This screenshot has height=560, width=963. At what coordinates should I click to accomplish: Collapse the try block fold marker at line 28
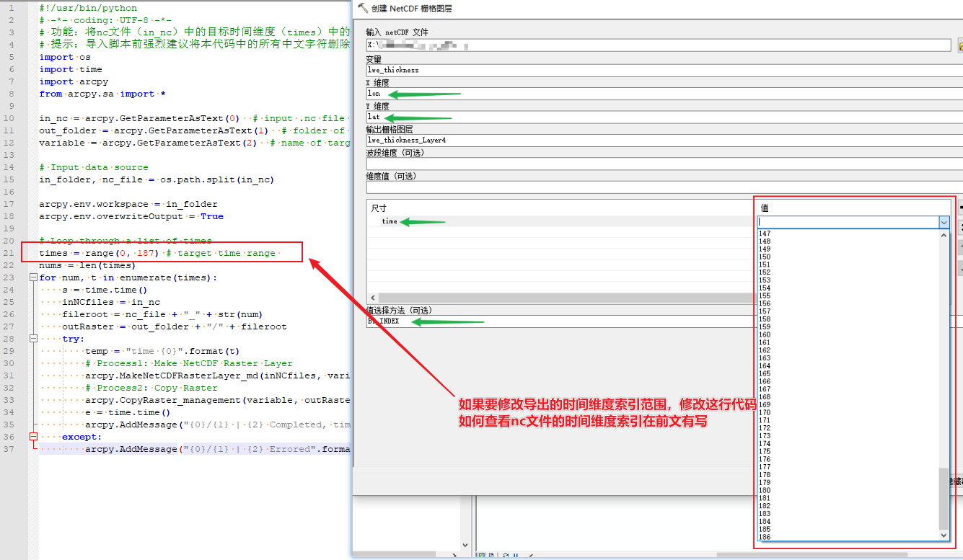click(32, 339)
